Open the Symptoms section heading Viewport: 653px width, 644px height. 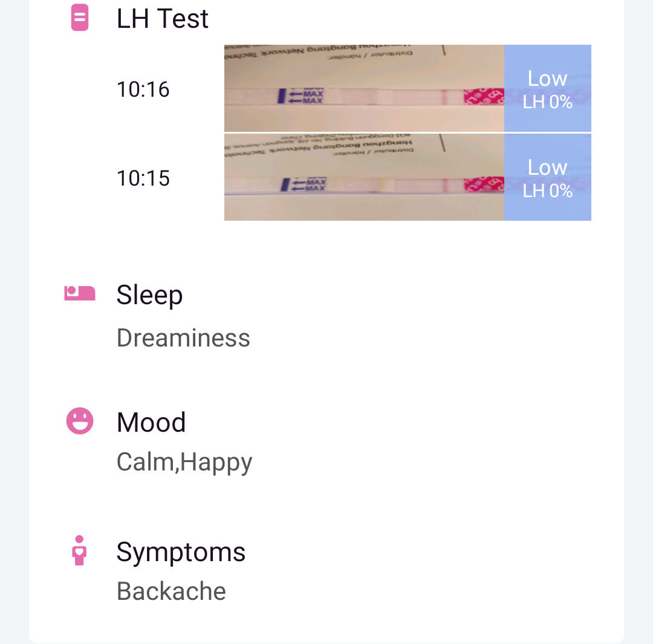(x=181, y=552)
